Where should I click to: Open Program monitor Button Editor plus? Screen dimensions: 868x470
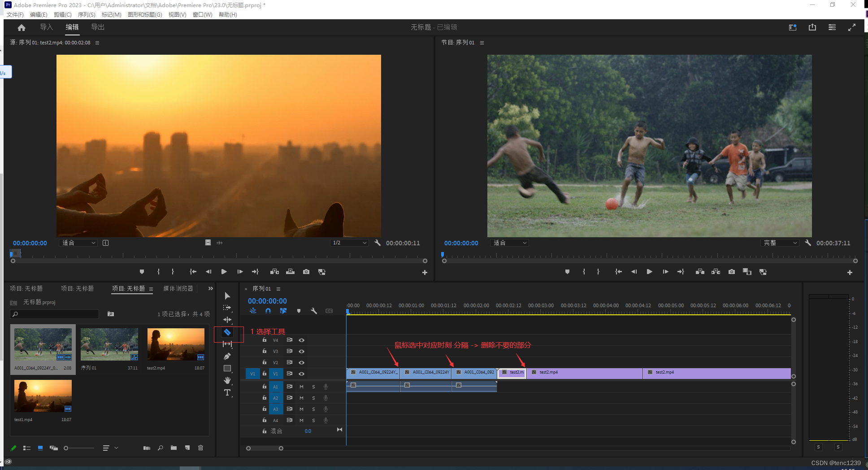click(850, 272)
